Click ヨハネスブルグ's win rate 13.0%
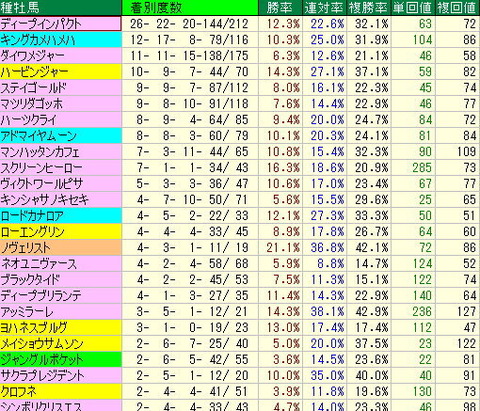This screenshot has height=411, width=480. point(283,328)
